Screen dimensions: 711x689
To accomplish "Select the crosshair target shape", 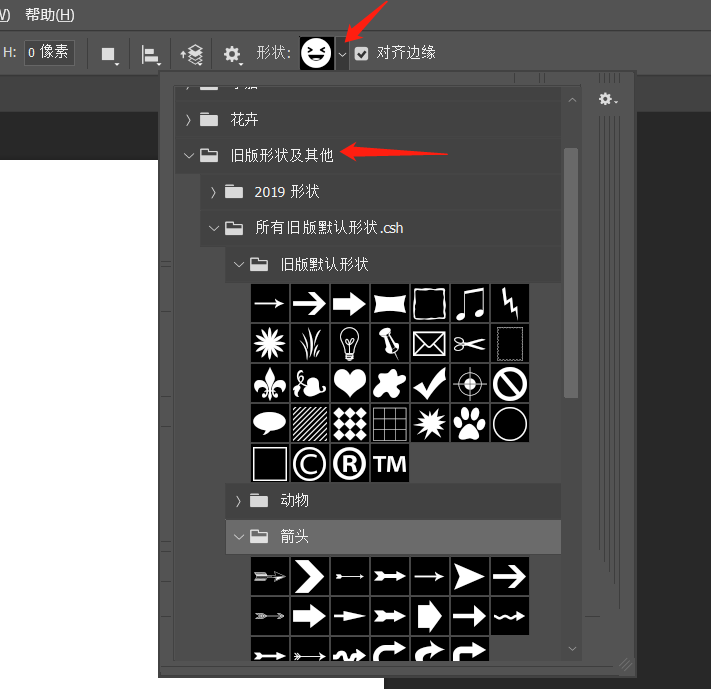I will [470, 383].
